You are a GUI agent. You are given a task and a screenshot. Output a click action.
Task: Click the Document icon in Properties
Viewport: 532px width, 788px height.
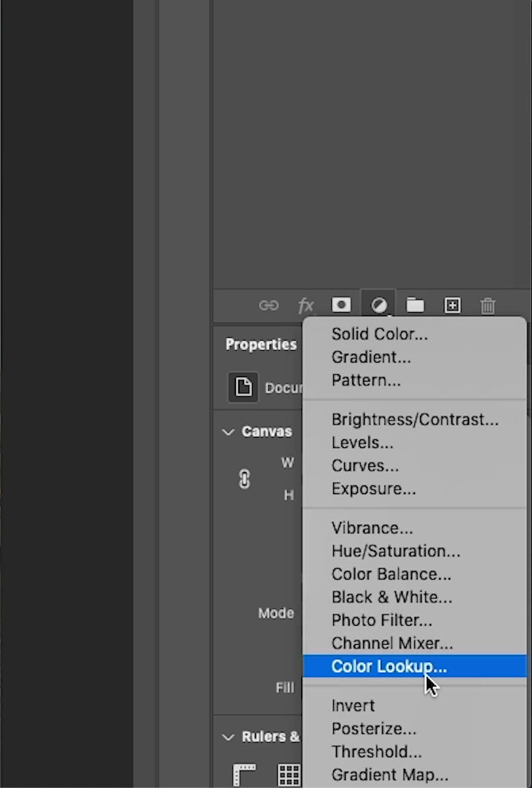(x=243, y=387)
